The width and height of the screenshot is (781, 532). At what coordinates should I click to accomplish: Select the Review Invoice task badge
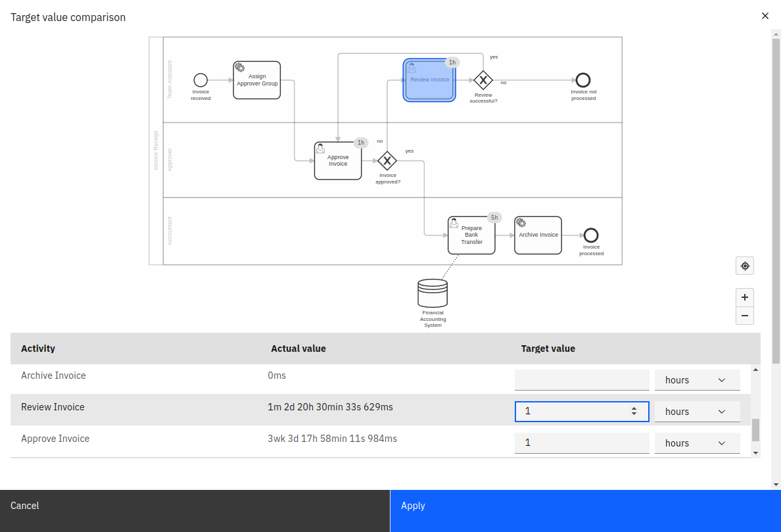tap(452, 62)
